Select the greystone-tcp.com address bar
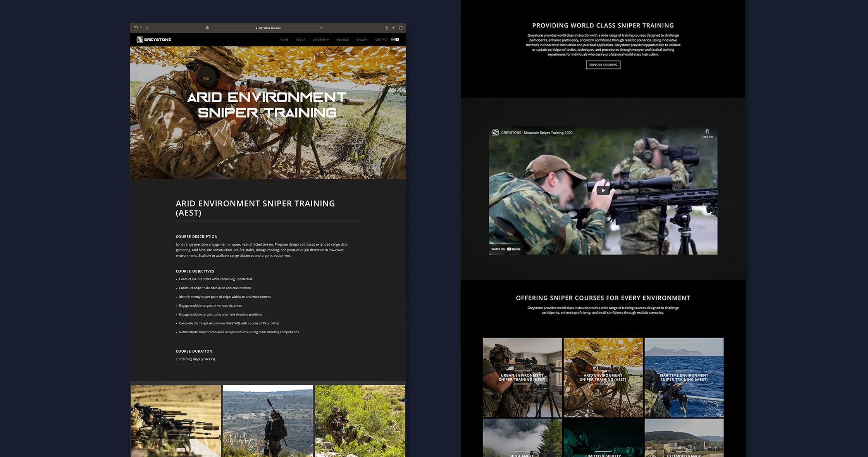 [268, 28]
